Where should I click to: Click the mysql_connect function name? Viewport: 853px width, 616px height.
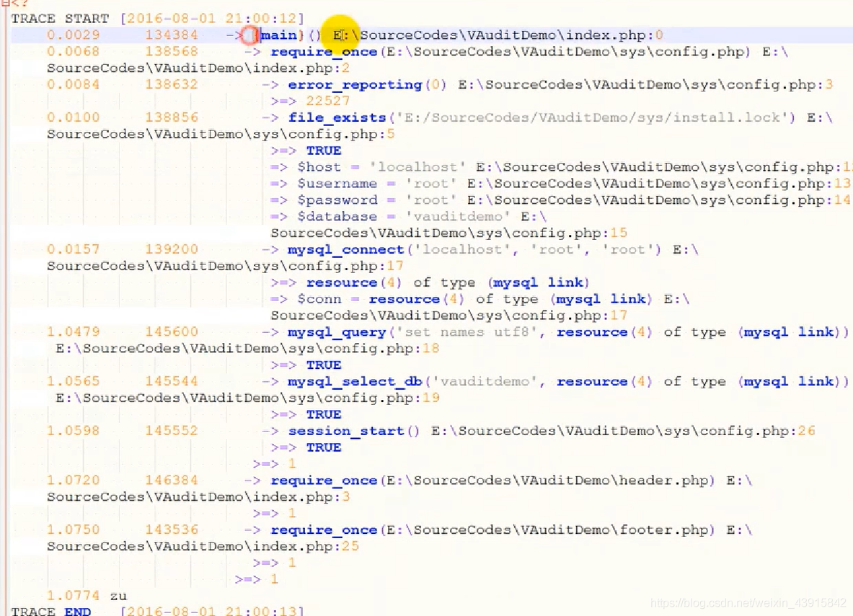pyautogui.click(x=346, y=250)
